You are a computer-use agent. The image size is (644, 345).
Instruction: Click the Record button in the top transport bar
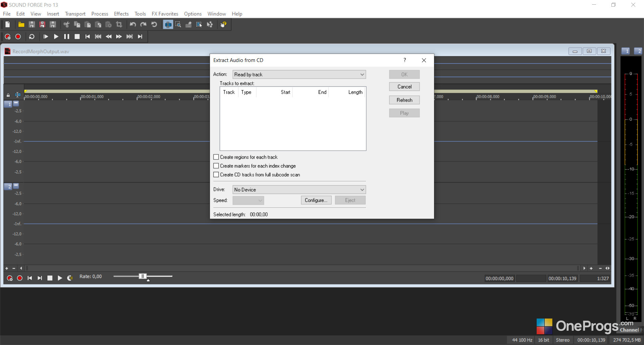click(x=18, y=37)
